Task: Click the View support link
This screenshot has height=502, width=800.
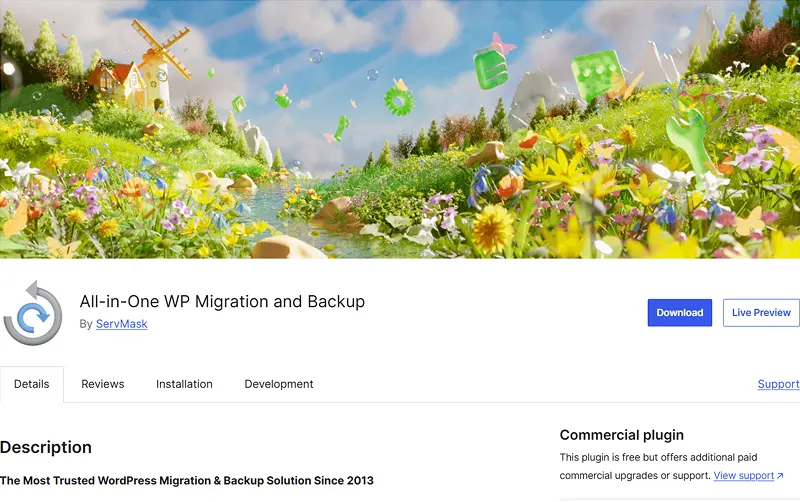Action: (743, 476)
